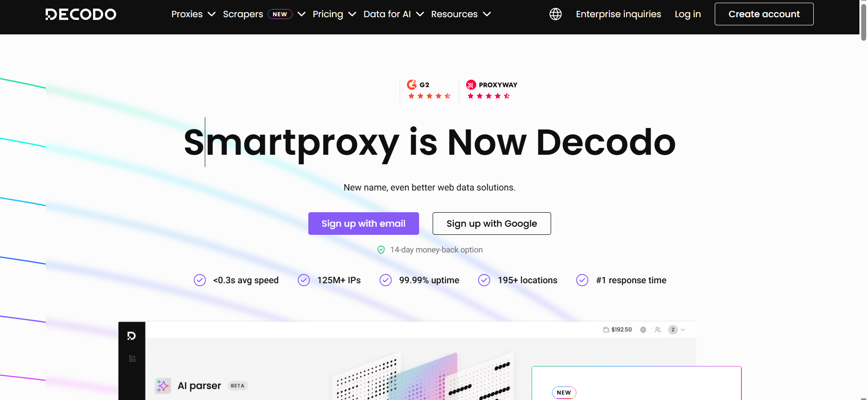Click the '125M+ IPs' text
Screen dimensions: 868x400
[x=339, y=280]
